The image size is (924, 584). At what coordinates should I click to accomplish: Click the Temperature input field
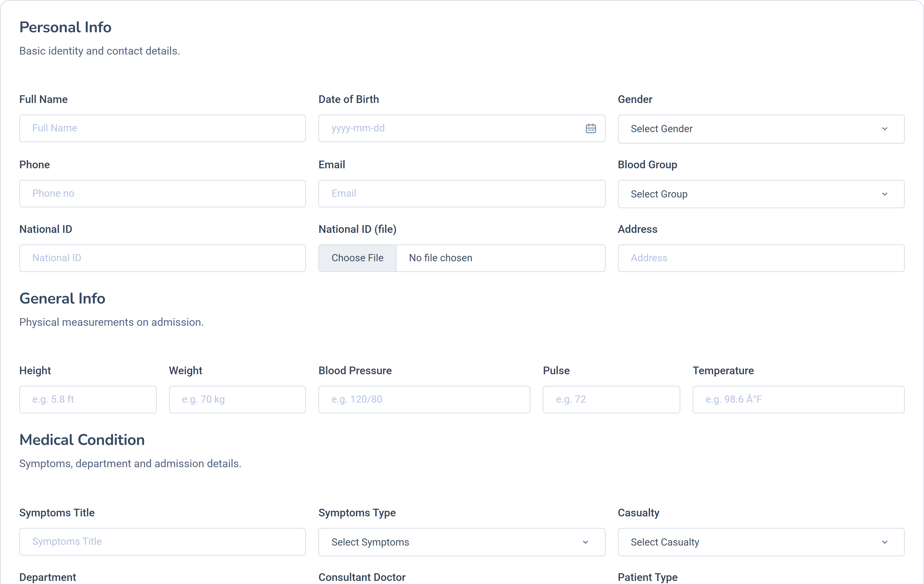(x=798, y=400)
